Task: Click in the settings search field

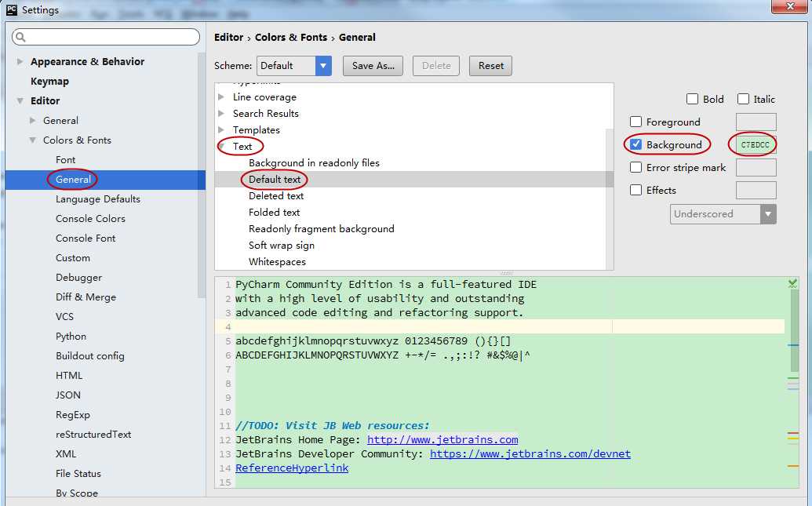Action: click(x=106, y=37)
